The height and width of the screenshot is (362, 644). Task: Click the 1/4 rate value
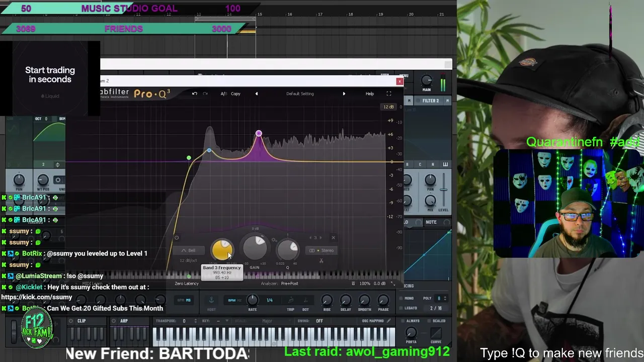[270, 300]
